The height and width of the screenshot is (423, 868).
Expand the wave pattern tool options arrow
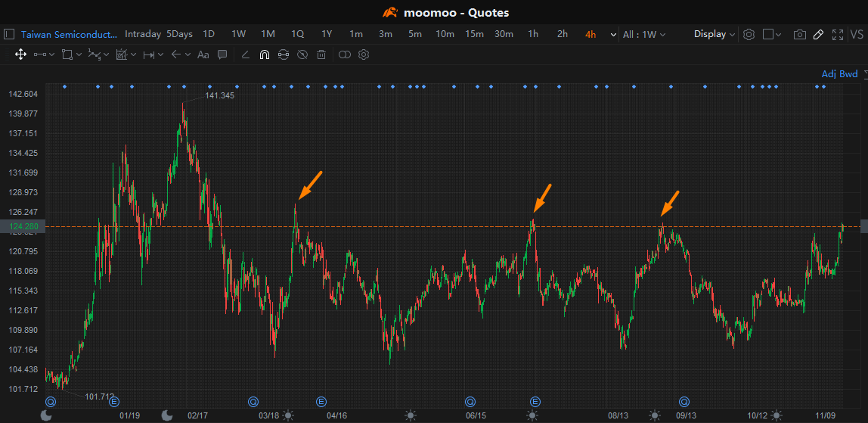106,54
